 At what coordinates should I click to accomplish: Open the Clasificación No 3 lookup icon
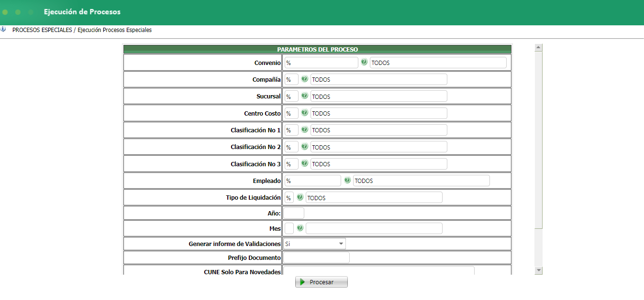304,164
